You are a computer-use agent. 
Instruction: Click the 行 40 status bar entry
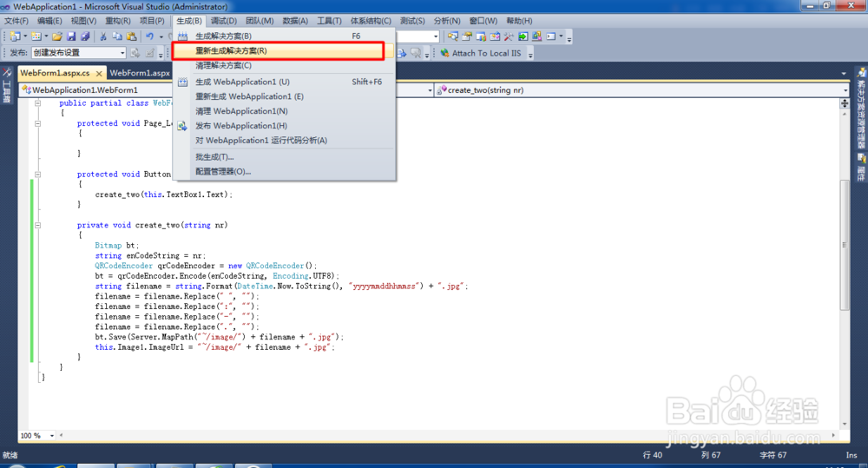(652, 455)
